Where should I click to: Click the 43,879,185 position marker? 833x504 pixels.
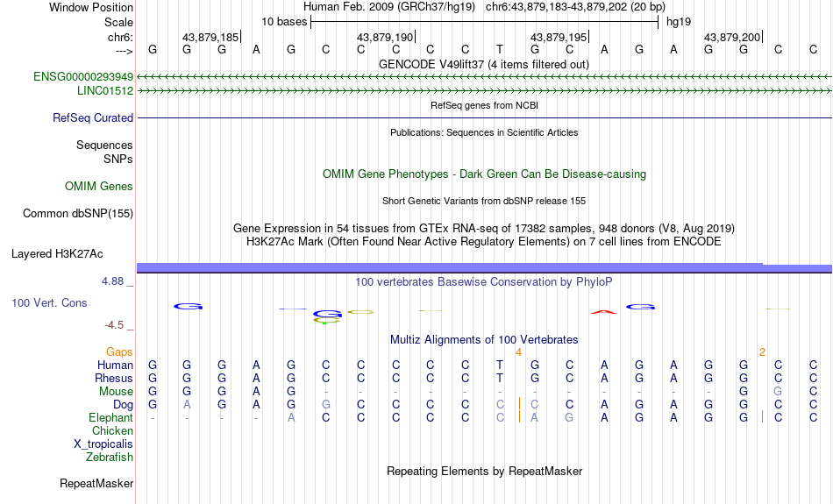point(211,37)
